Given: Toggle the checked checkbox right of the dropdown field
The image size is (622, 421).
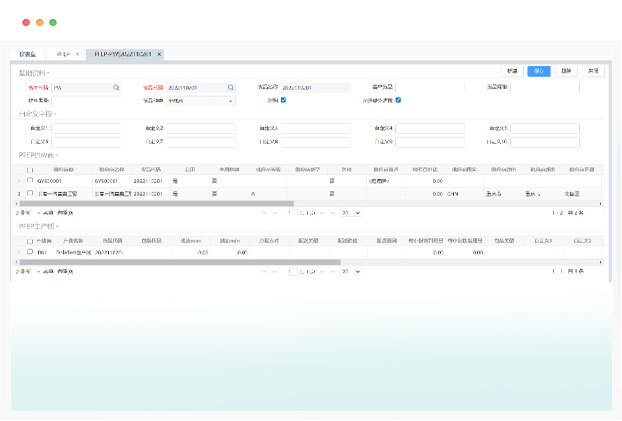Looking at the screenshot, I should click(x=283, y=100).
